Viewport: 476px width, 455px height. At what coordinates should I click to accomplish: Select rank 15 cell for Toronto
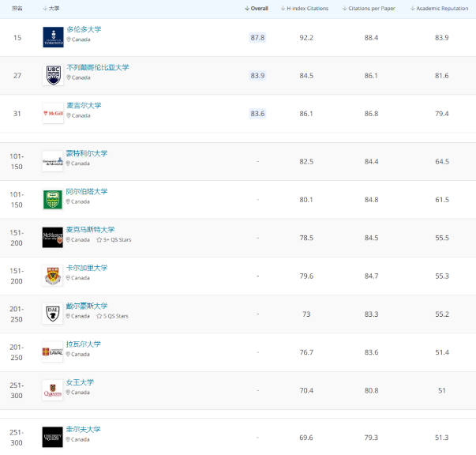tap(17, 38)
